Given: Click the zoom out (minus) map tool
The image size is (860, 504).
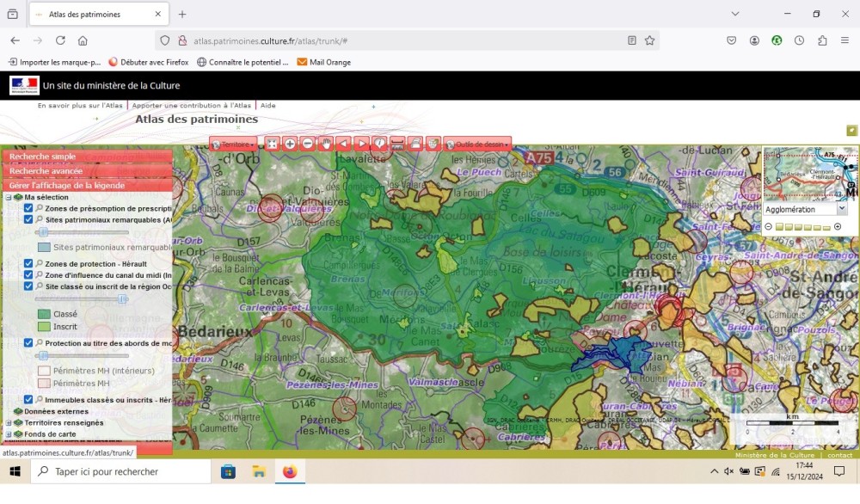Looking at the screenshot, I should [308, 144].
